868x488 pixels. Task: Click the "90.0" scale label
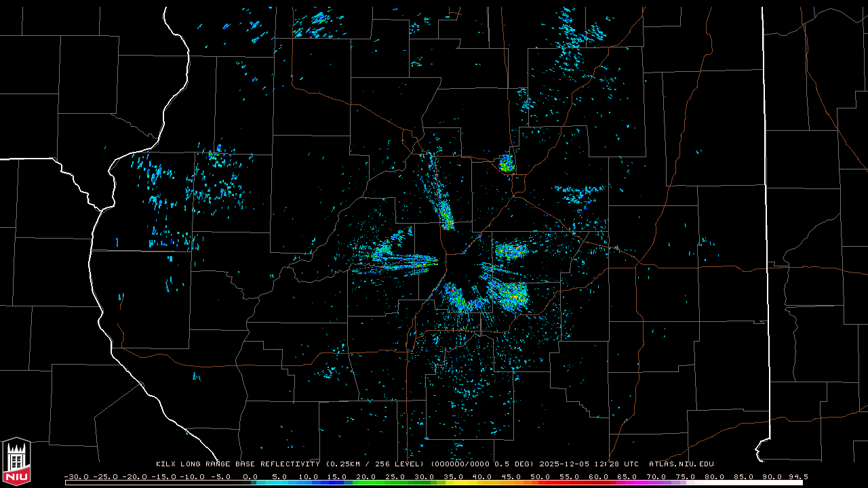(772, 476)
